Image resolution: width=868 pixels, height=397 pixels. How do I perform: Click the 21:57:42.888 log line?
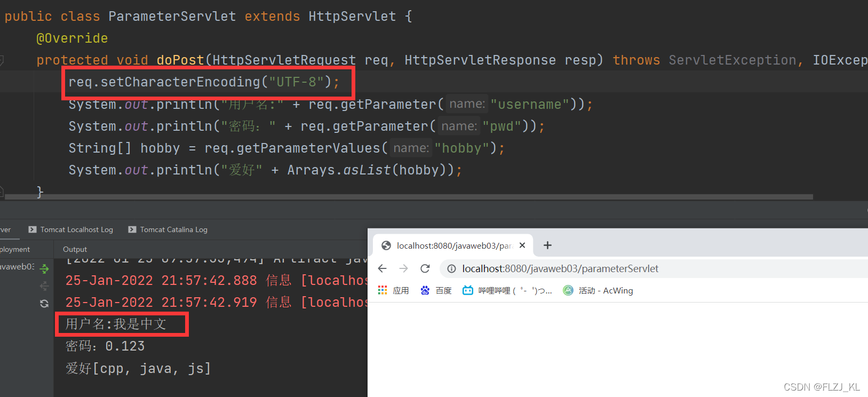216,280
